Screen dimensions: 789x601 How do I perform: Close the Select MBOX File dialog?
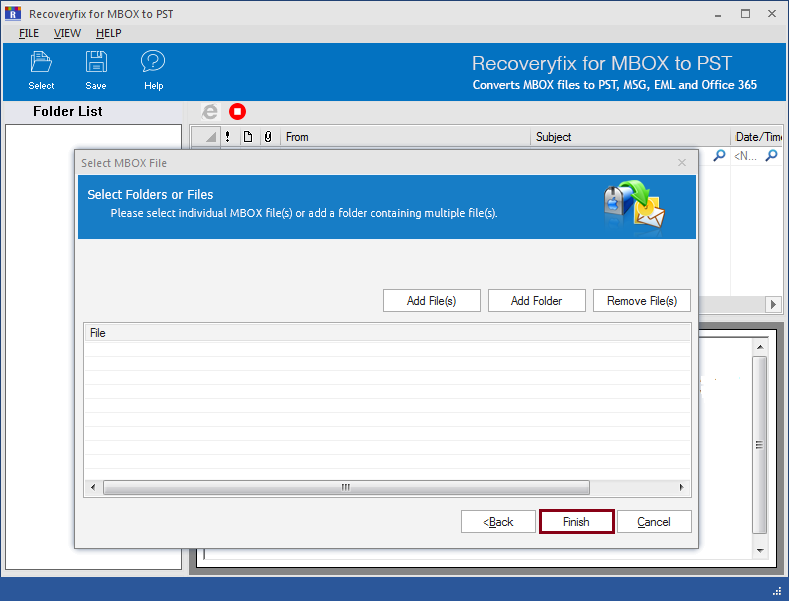click(x=682, y=163)
